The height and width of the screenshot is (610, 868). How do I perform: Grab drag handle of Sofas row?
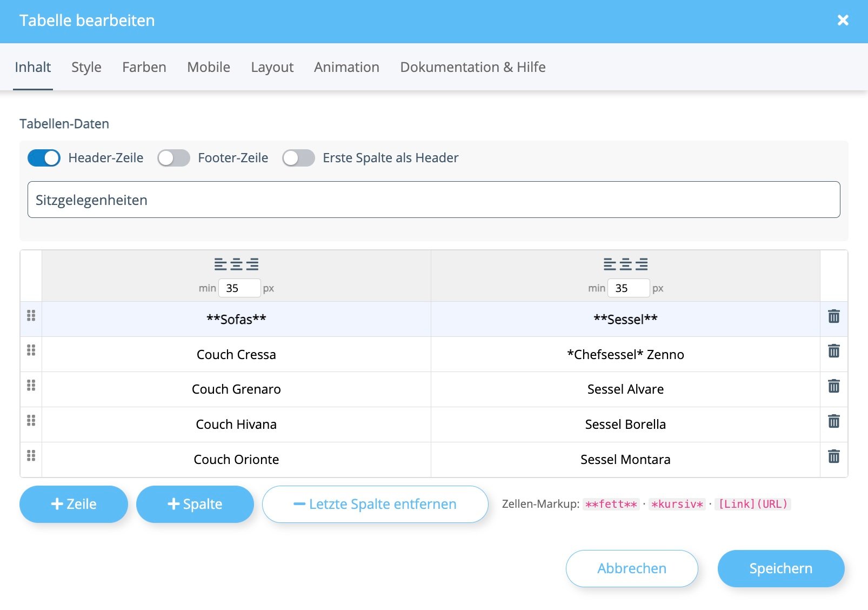pos(31,315)
